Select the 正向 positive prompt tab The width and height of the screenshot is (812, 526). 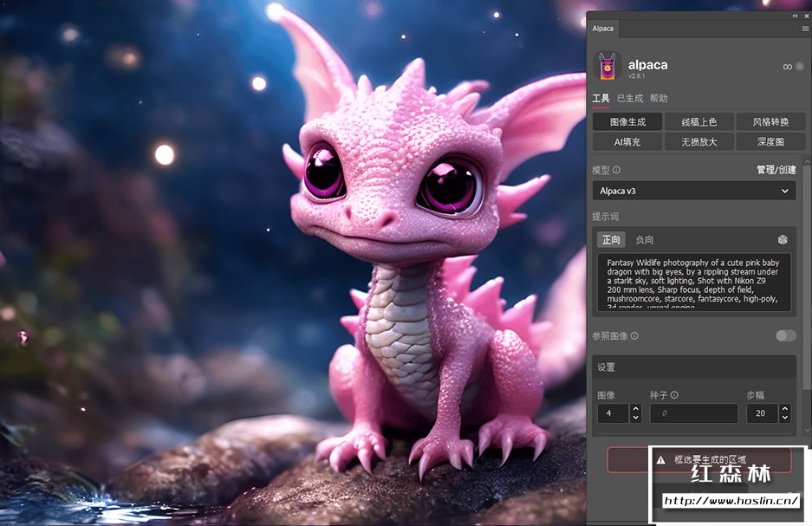coord(611,240)
